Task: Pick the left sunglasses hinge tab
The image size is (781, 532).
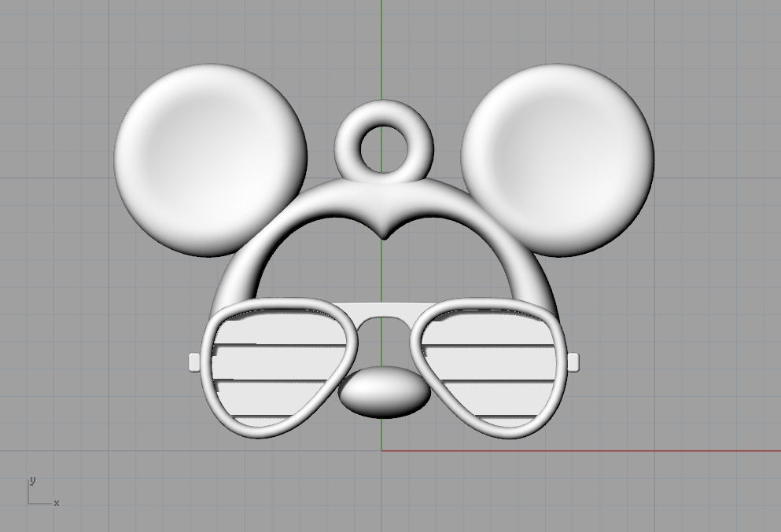Action: pyautogui.click(x=195, y=361)
